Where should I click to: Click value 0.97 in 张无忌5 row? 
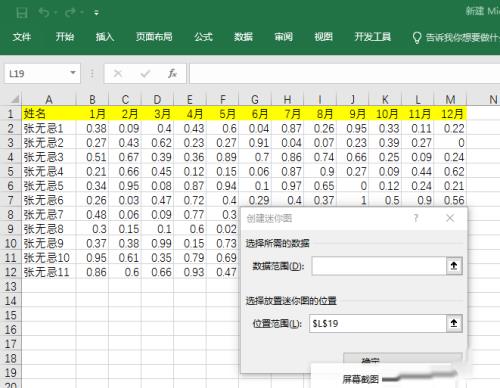pyautogui.click(x=287, y=186)
